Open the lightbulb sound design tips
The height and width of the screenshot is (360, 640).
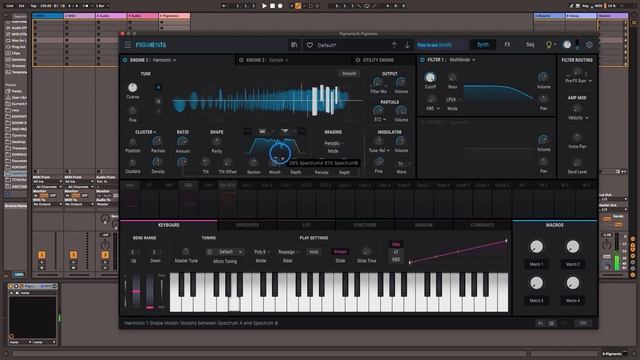point(549,44)
